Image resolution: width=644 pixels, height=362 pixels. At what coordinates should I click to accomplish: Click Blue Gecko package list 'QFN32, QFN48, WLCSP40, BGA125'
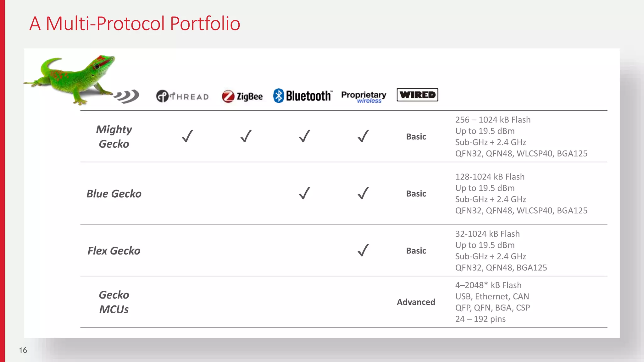click(521, 211)
